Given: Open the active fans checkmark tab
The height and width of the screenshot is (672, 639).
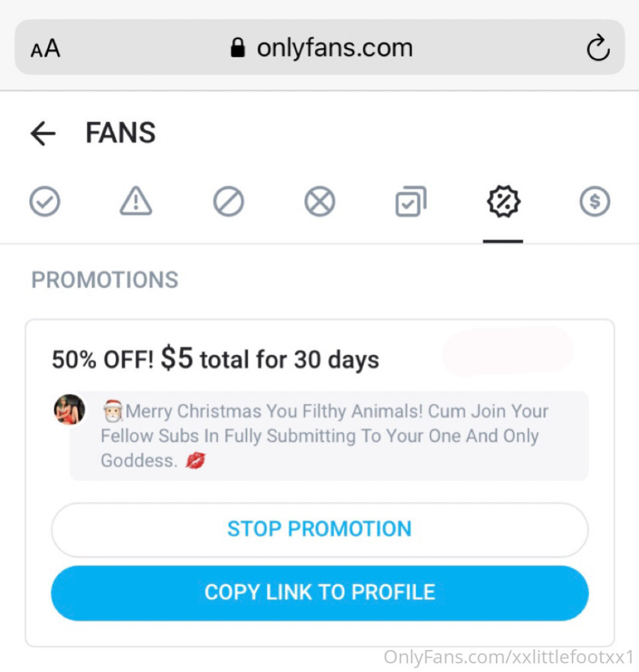Looking at the screenshot, I should 45,202.
